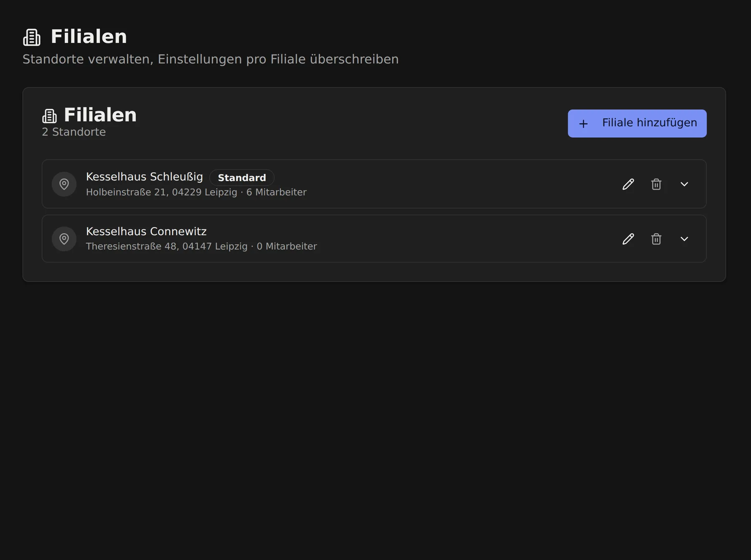Delete Kesselhaus Schleußig using trash icon
The height and width of the screenshot is (560, 751).
point(656,184)
